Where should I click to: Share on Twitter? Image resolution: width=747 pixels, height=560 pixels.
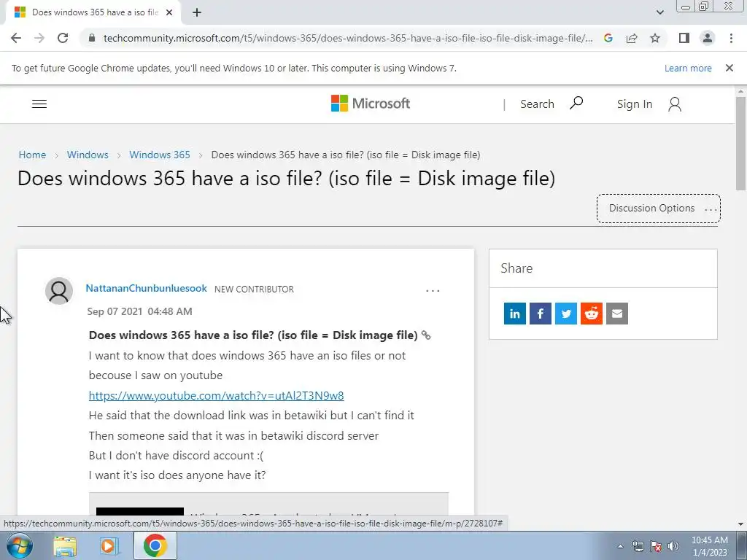(566, 314)
